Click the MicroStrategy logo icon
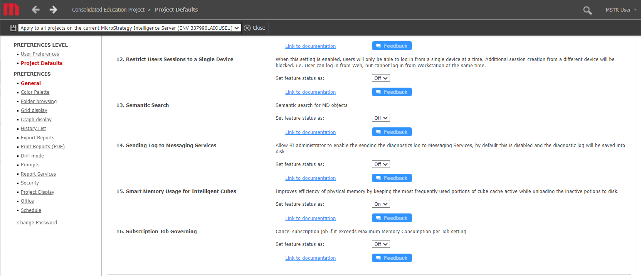This screenshot has height=276, width=644. (x=11, y=10)
